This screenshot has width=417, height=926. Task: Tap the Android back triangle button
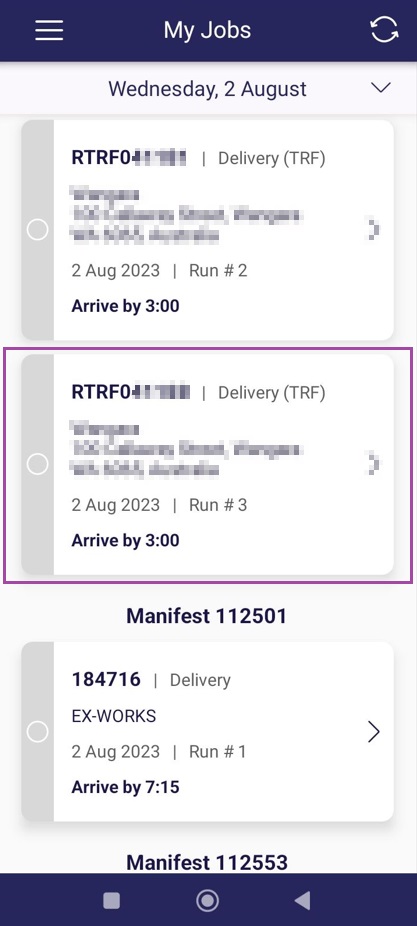[302, 900]
